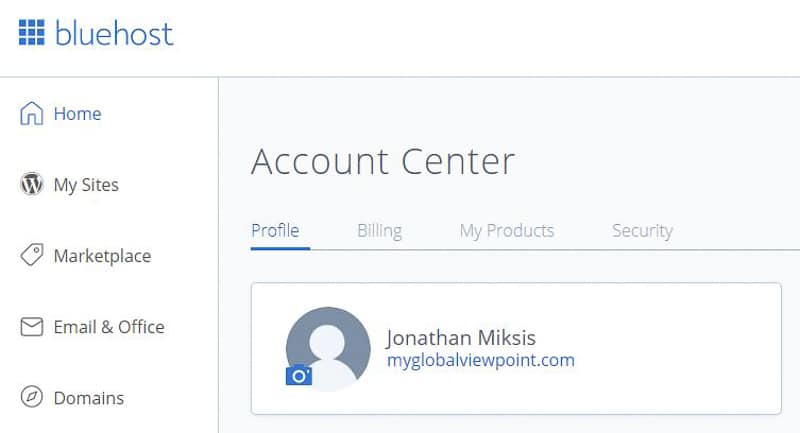Click the WordPress icon beside My Sites

pyautogui.click(x=32, y=184)
